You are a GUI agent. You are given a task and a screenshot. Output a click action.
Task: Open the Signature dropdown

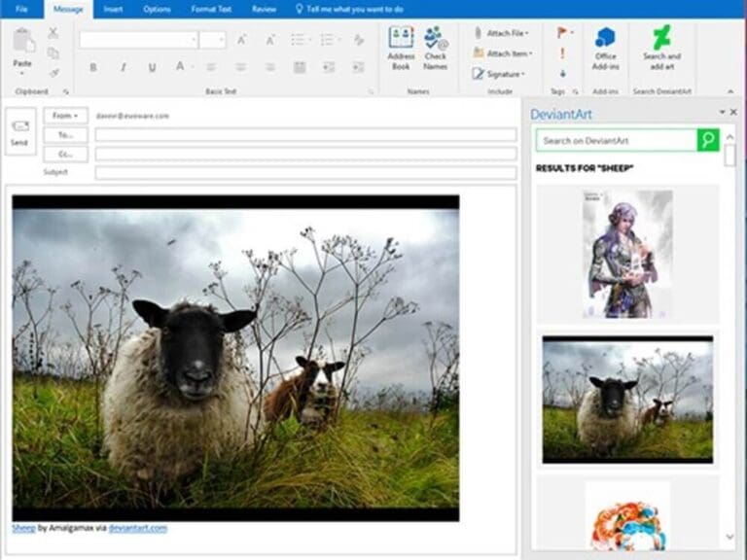click(x=499, y=74)
